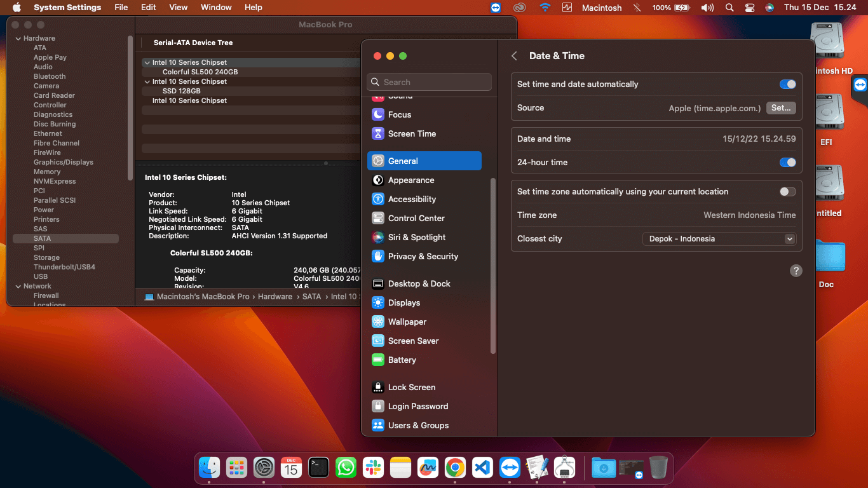Click the Set… source button
The height and width of the screenshot is (488, 868).
click(781, 108)
